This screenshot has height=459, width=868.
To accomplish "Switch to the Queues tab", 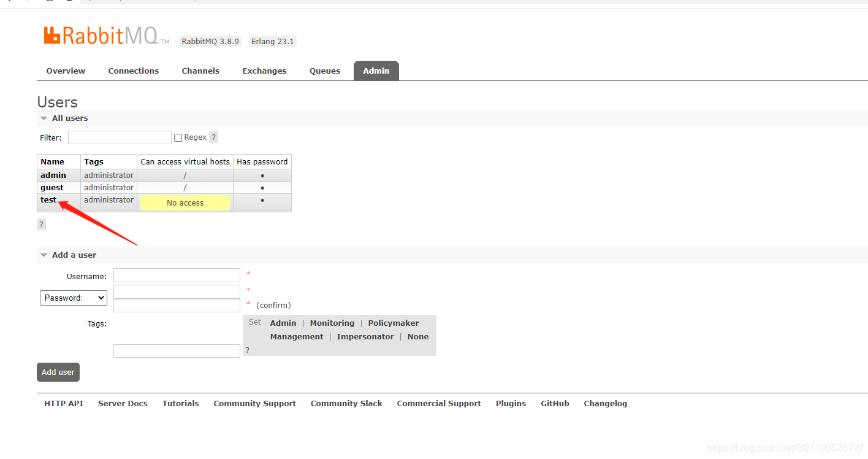I will (324, 71).
